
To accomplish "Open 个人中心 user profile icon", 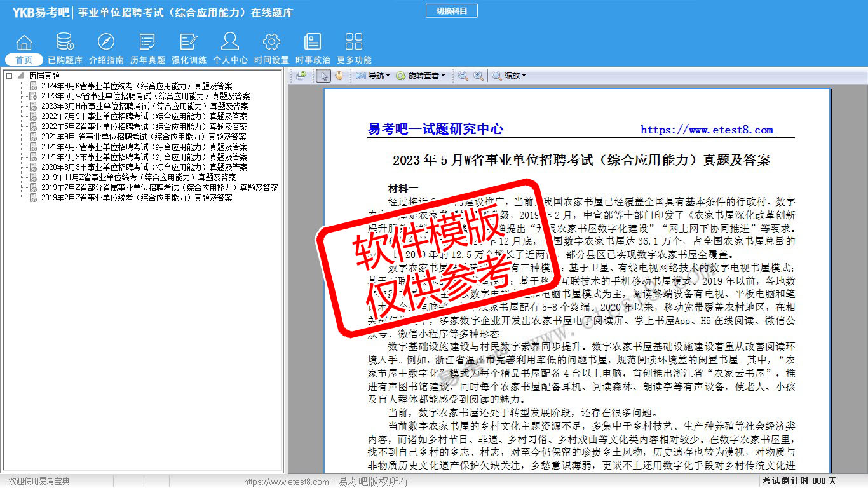I will [230, 43].
